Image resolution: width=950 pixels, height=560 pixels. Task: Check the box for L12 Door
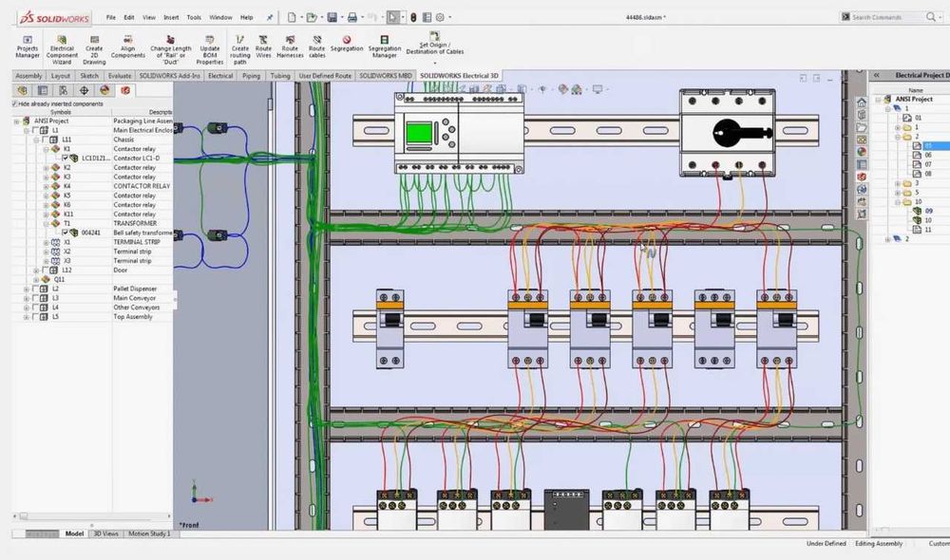click(x=45, y=270)
